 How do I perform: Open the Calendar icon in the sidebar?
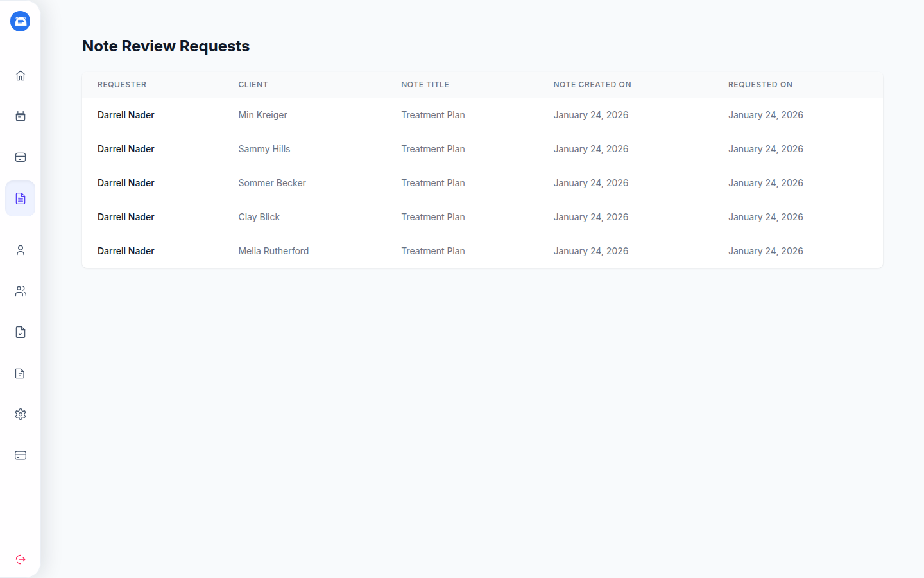(x=20, y=116)
